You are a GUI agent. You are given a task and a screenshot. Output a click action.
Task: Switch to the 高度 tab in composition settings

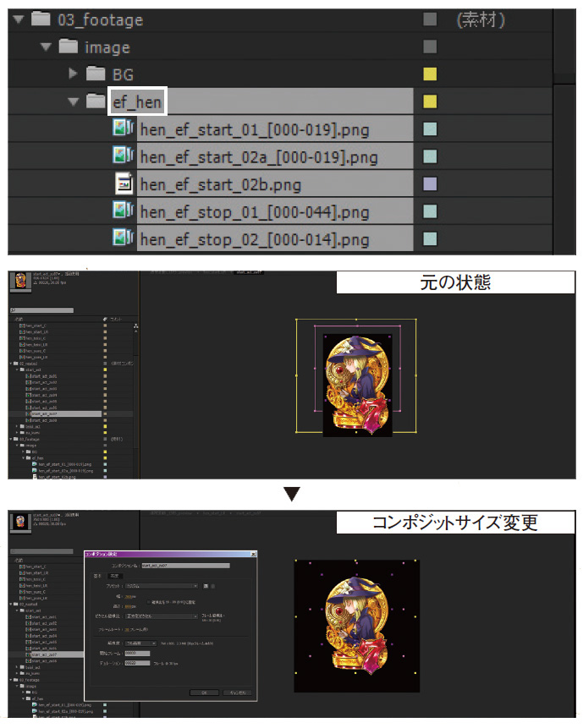pos(114,576)
